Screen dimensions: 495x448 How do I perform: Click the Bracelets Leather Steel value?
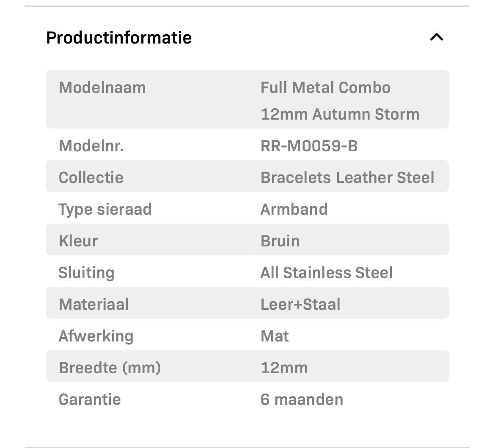click(347, 178)
